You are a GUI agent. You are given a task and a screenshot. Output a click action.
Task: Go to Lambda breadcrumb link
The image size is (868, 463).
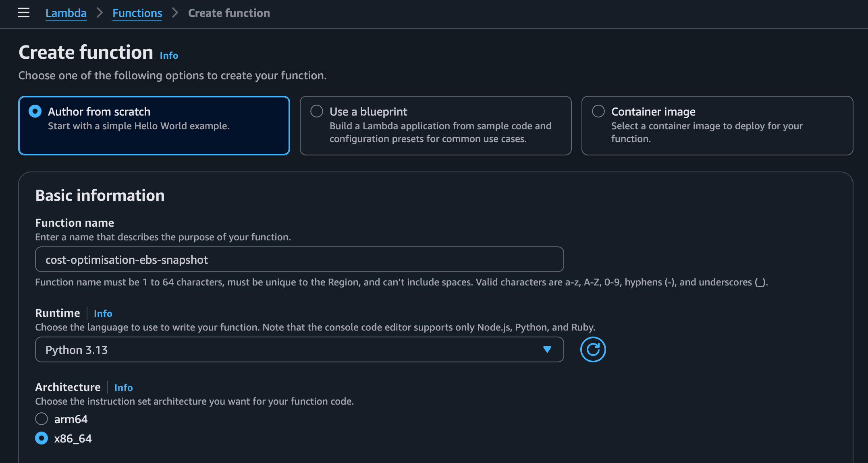(66, 13)
